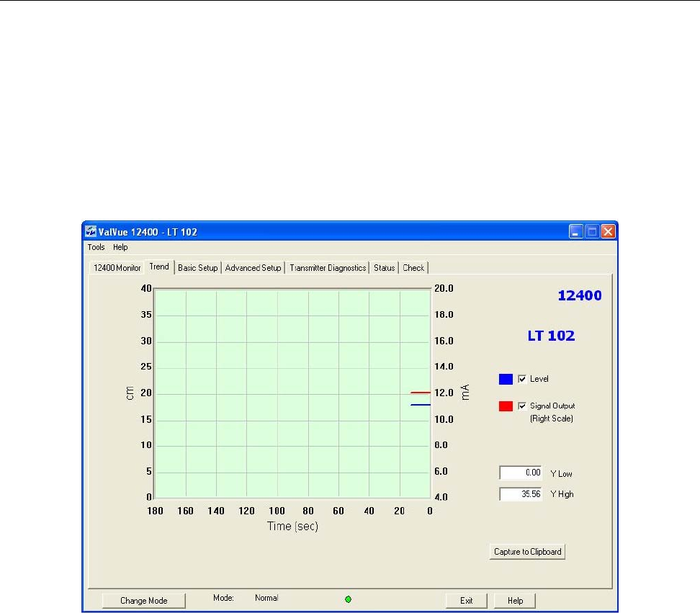Viewport: 700px width, 613px height.
Task: Click the blue 12400 model label
Action: (x=580, y=295)
